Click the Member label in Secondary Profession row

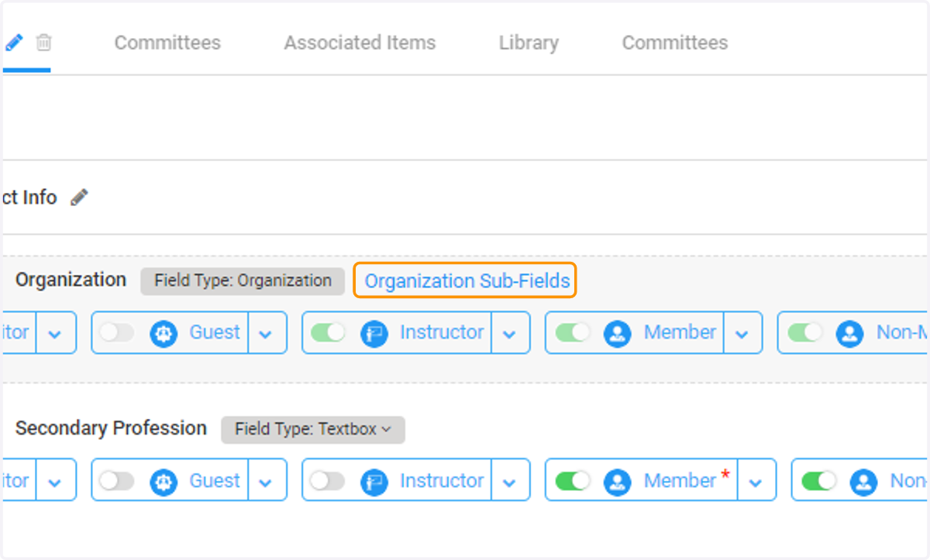pos(680,481)
